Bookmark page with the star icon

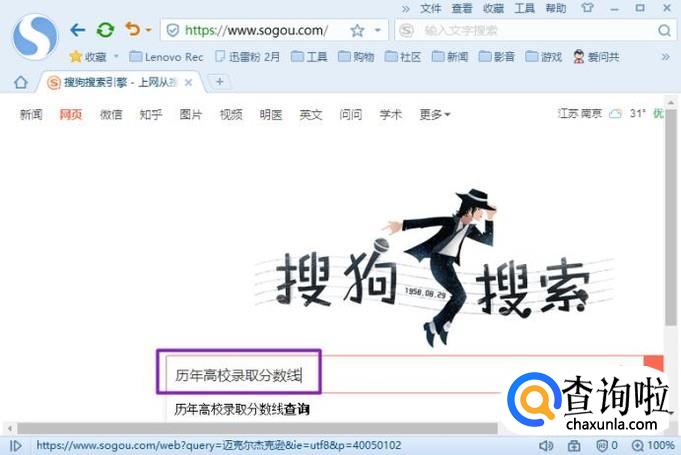pyautogui.click(x=357, y=30)
